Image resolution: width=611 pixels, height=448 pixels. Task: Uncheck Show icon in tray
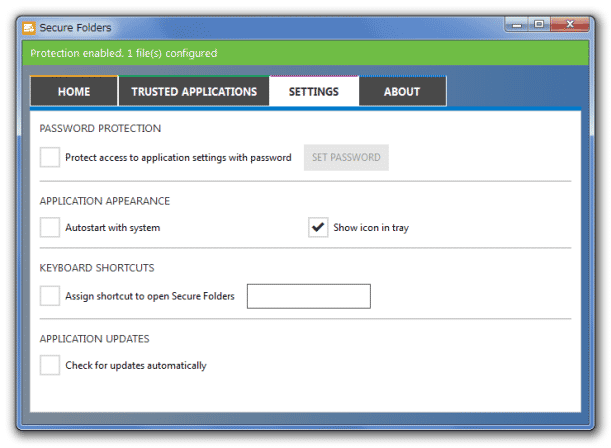[x=318, y=228]
